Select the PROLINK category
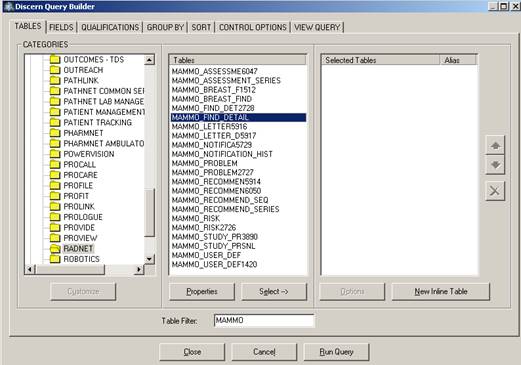Image resolution: width=521 pixels, height=365 pixels. (79, 206)
